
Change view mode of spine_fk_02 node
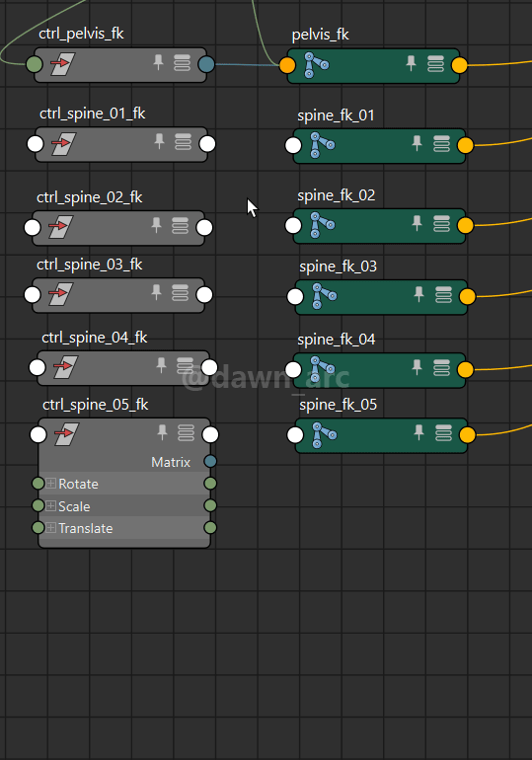pos(441,224)
